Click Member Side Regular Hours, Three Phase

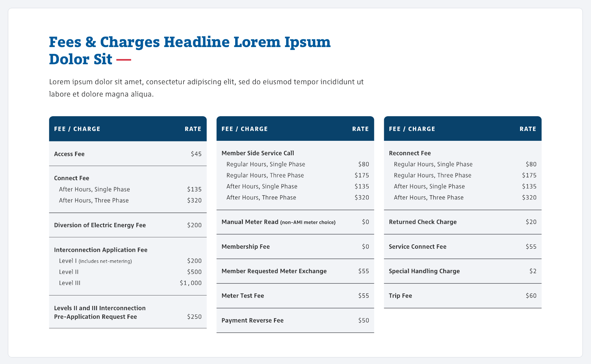tap(265, 175)
